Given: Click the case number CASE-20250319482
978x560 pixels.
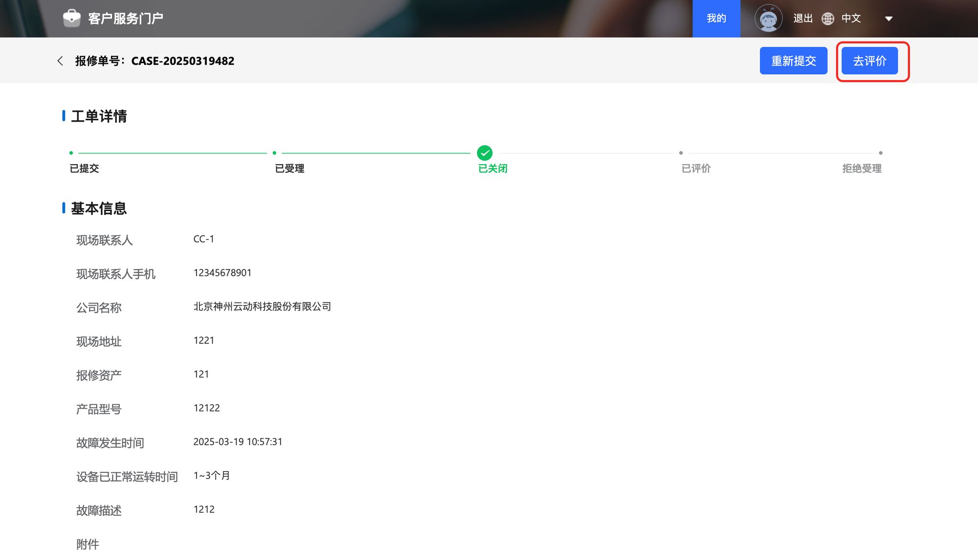Looking at the screenshot, I should point(182,61).
